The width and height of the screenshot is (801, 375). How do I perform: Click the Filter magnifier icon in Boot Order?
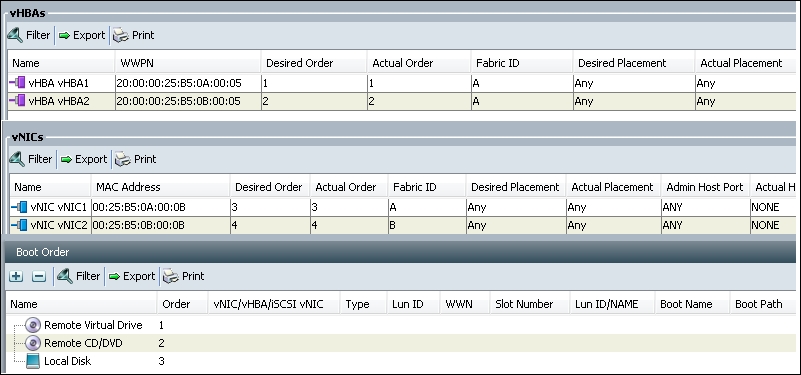65,276
